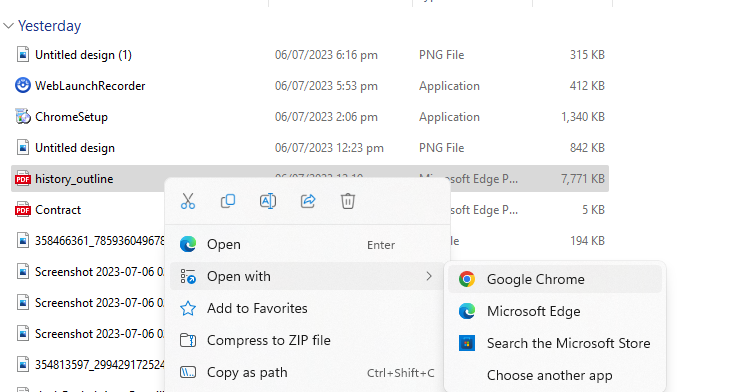Select the history_outline file name
730x392 pixels.
pyautogui.click(x=74, y=179)
